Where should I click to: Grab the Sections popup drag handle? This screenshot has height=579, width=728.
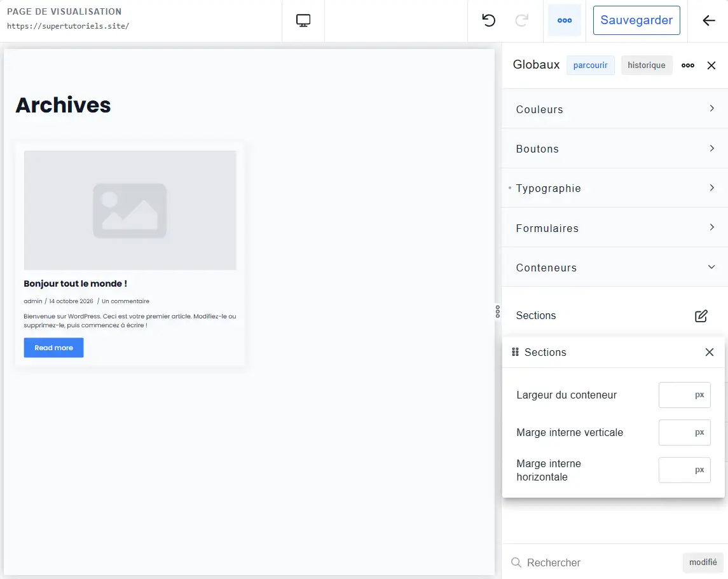coord(515,352)
